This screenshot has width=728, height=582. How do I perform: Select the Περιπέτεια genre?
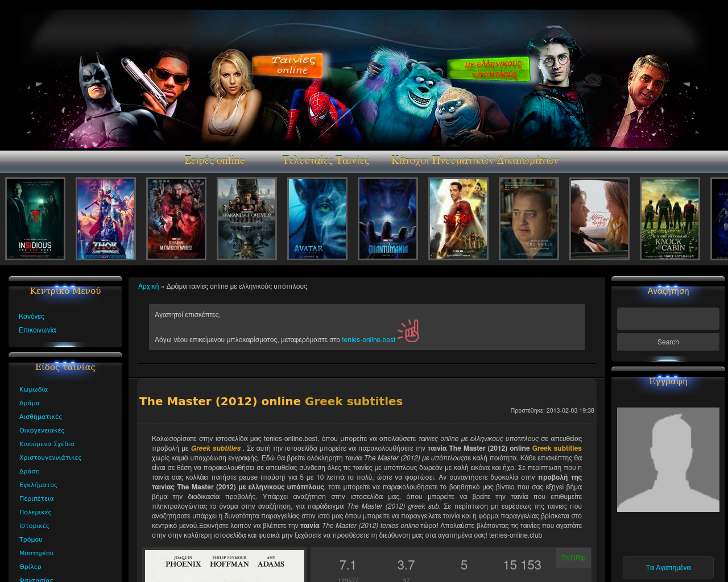click(x=36, y=498)
